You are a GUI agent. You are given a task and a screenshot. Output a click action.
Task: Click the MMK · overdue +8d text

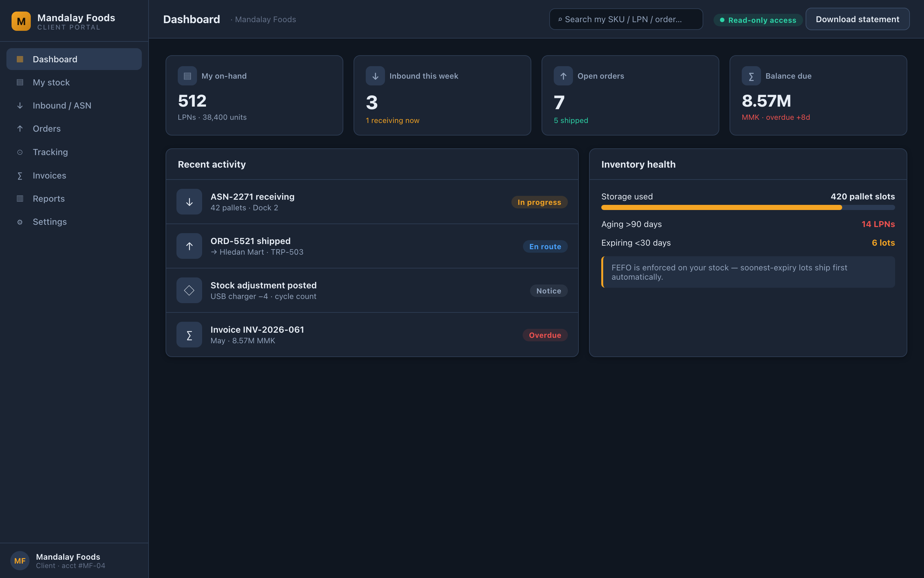[776, 117]
